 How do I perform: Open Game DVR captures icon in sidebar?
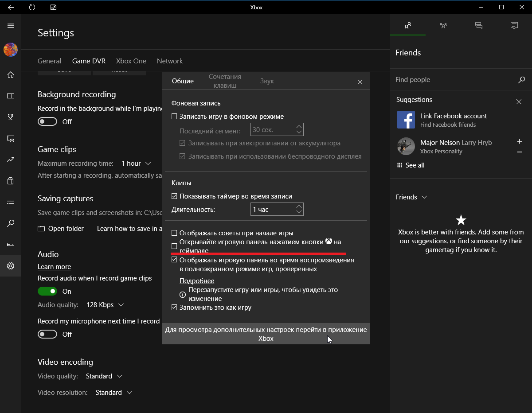[x=11, y=139]
